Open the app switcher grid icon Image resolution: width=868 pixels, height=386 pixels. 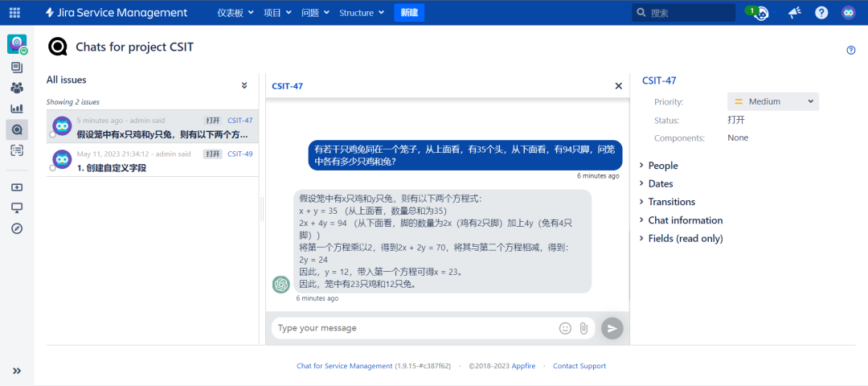click(x=15, y=12)
